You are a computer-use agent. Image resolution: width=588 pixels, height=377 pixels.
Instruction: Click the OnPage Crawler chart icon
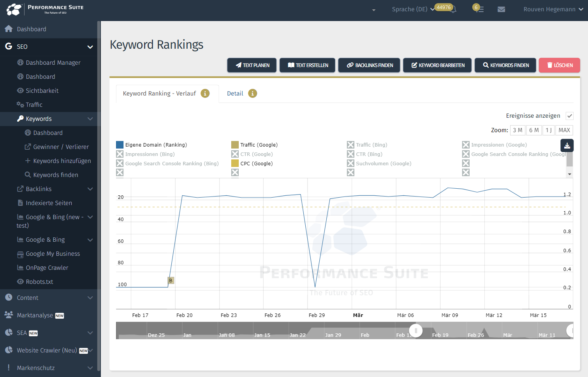20,267
